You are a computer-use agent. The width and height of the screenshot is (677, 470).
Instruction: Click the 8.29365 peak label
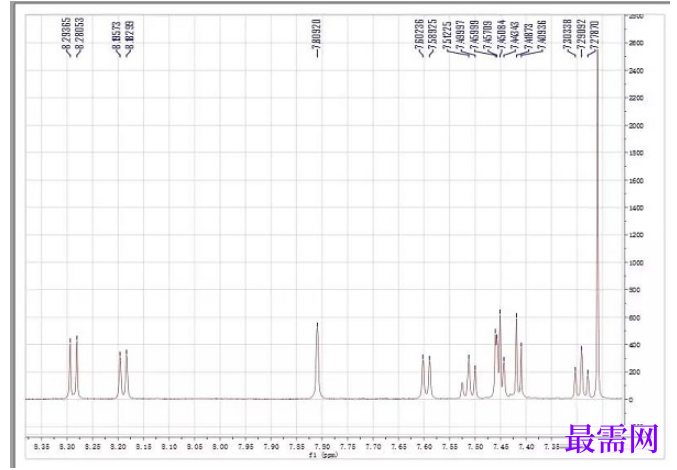click(x=66, y=35)
